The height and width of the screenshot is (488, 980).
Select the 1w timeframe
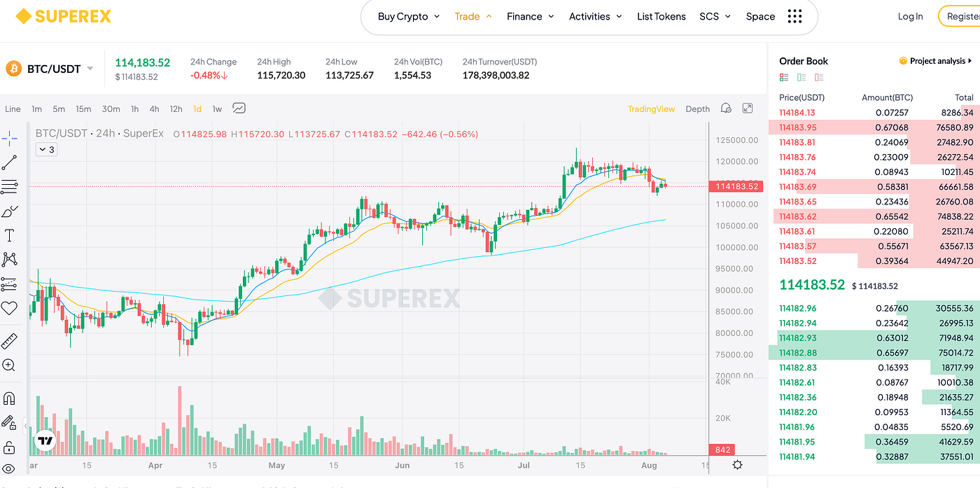pyautogui.click(x=217, y=109)
